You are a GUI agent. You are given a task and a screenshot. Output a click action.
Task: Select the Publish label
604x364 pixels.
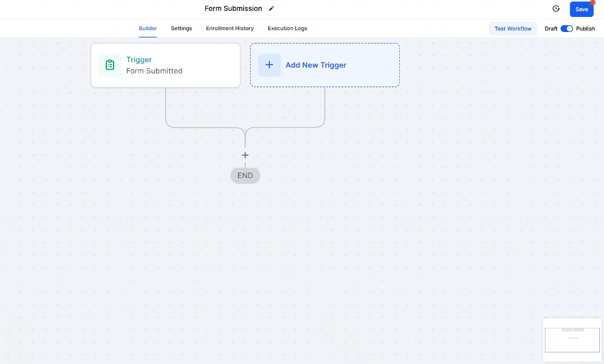(585, 28)
